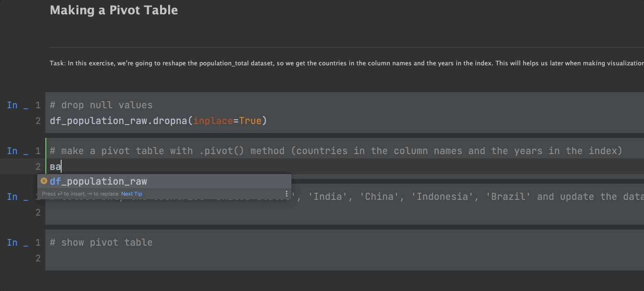The image size is (644, 291).
Task: Click the 'In' prompt beside the pivot table cell
Action: pyautogui.click(x=13, y=151)
